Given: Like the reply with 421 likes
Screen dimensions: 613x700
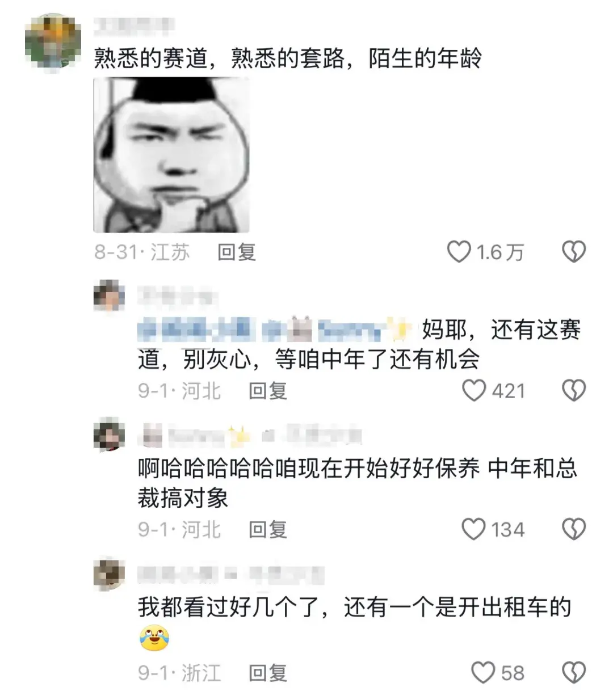Looking at the screenshot, I should click(474, 391).
